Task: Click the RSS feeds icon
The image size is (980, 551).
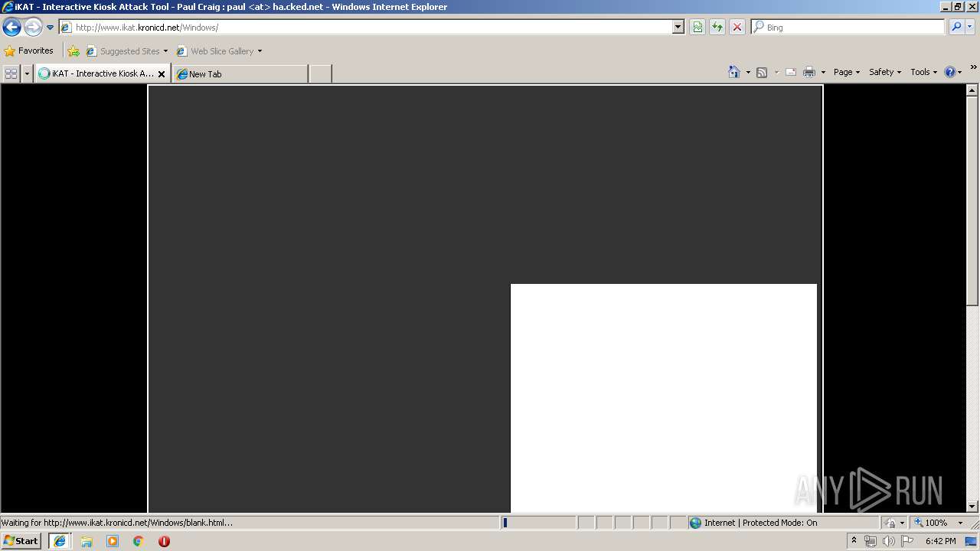Action: pyautogui.click(x=762, y=72)
